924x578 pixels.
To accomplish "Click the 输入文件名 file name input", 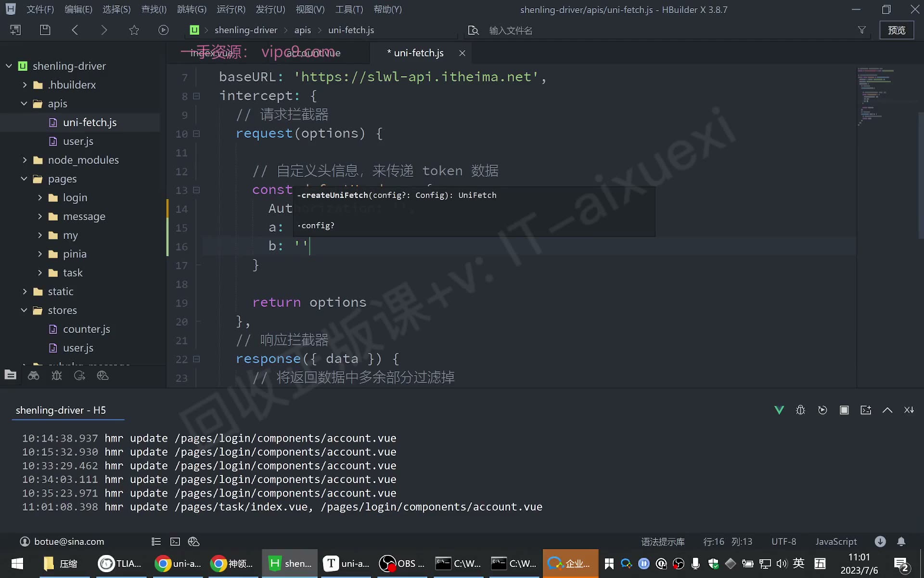I will pos(669,30).
